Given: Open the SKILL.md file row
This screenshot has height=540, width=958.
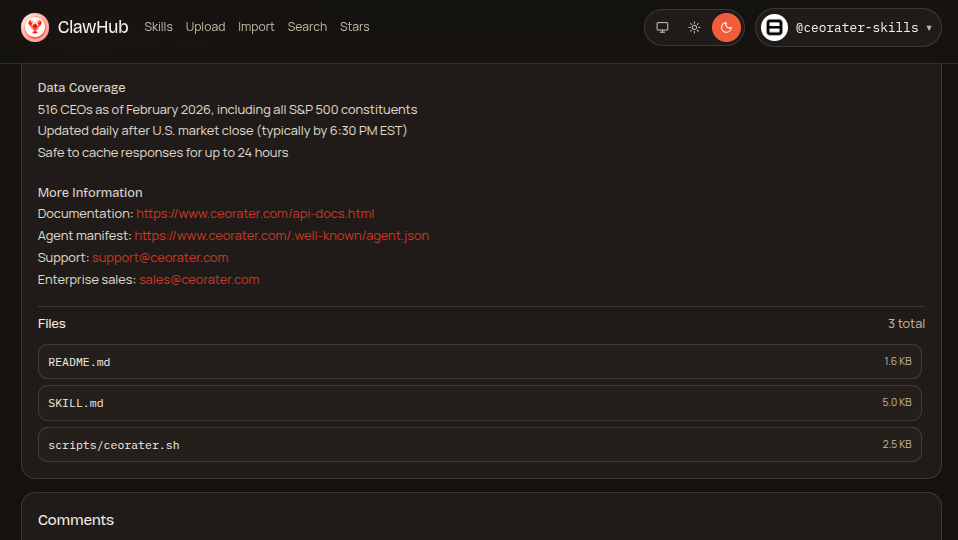Looking at the screenshot, I should click(480, 403).
